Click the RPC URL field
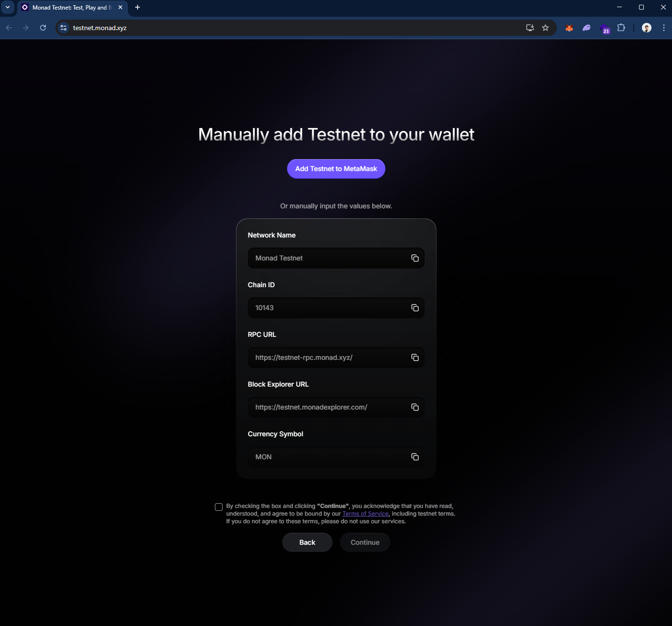Viewport: 672px width, 626px height. pyautogui.click(x=336, y=357)
